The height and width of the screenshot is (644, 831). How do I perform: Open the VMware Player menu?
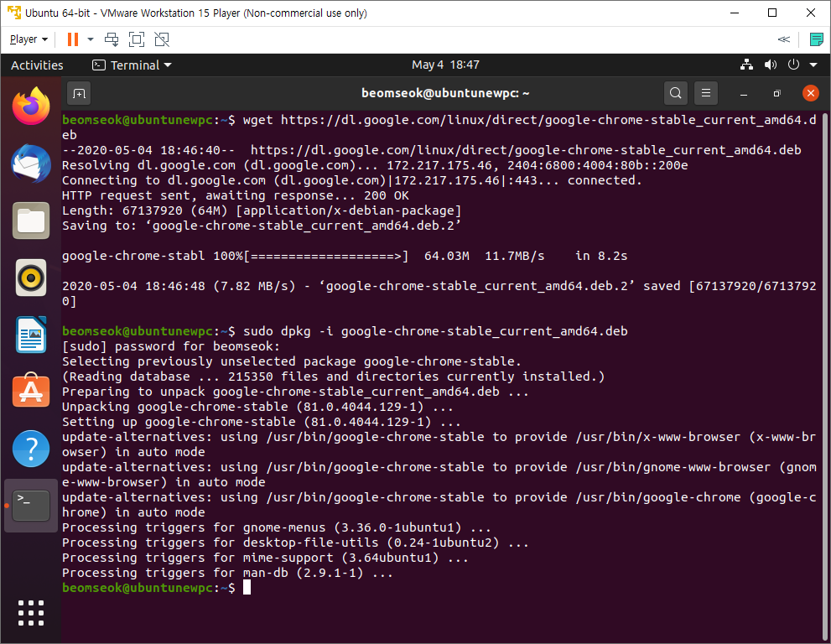click(29, 39)
